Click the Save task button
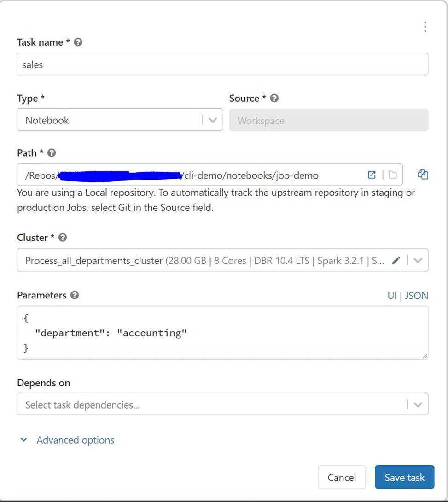Image resolution: width=448 pixels, height=502 pixels. point(404,477)
